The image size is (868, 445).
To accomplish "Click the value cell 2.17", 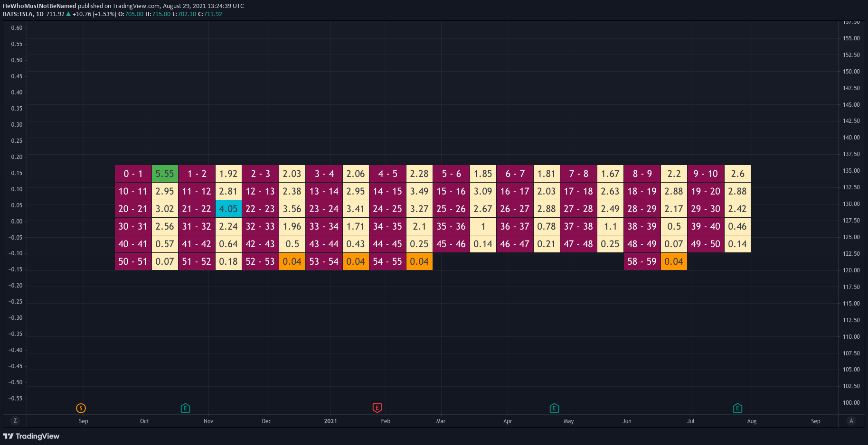I will click(674, 209).
